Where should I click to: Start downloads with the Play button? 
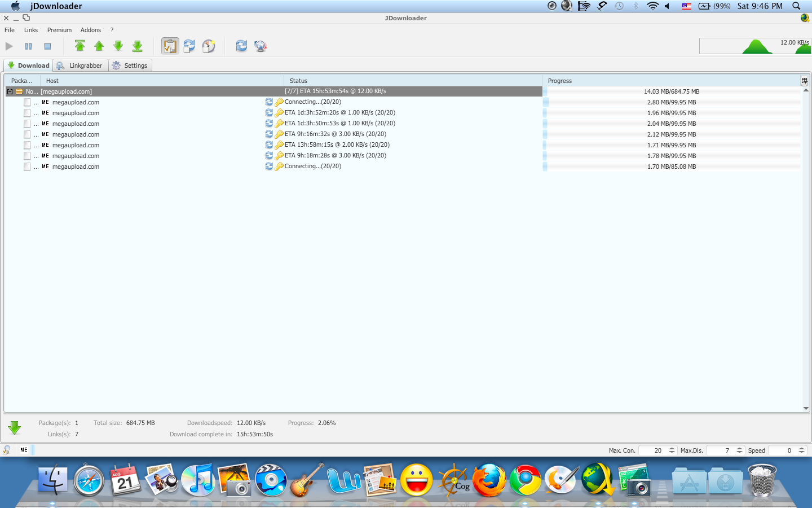coord(9,46)
